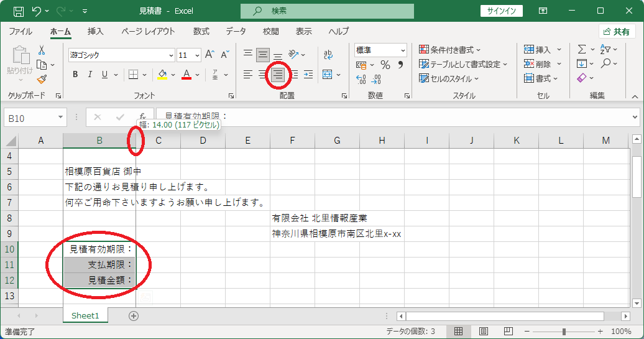Expand テーブルとして書式設定 dropdown

pos(505,65)
